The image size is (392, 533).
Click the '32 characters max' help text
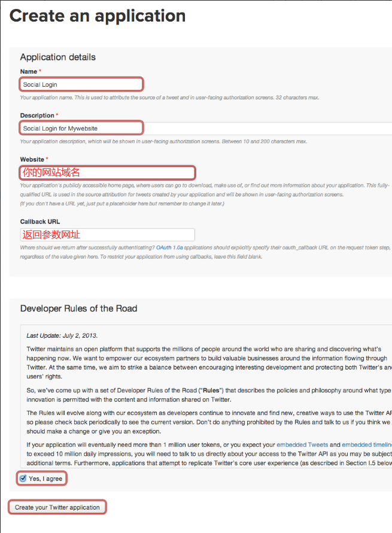tap(297, 98)
